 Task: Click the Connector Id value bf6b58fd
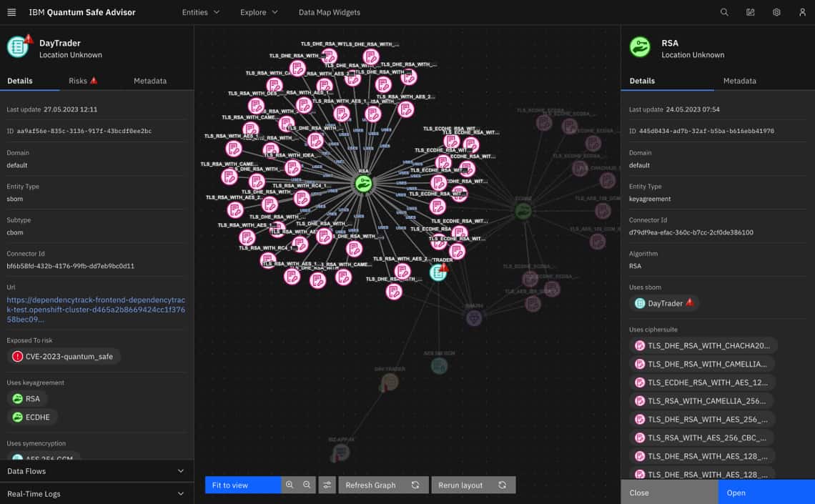pyautogui.click(x=70, y=266)
